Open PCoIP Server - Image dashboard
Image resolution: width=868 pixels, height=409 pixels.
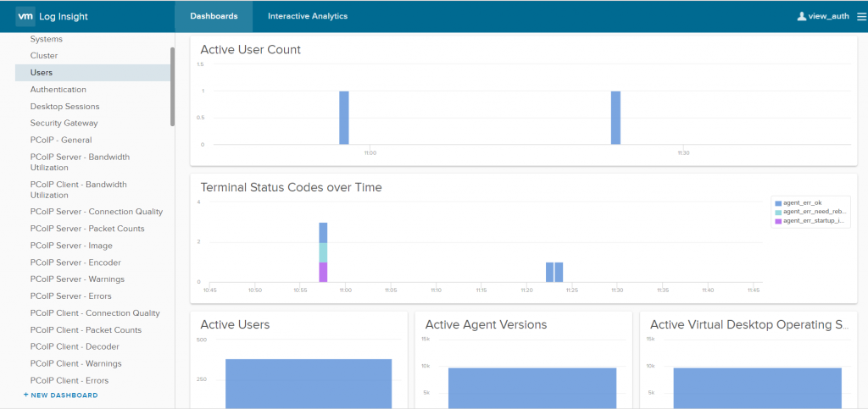tap(71, 246)
